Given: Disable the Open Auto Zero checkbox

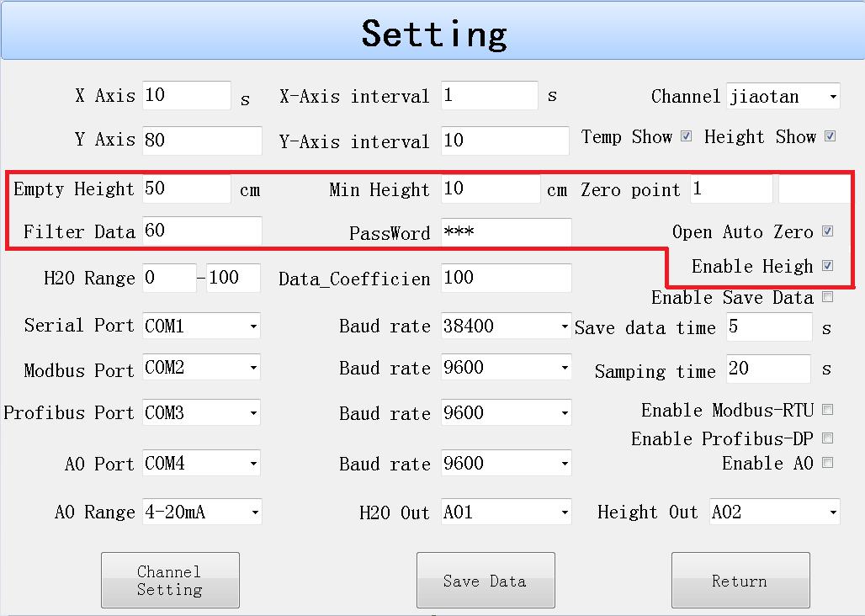Looking at the screenshot, I should 828,231.
